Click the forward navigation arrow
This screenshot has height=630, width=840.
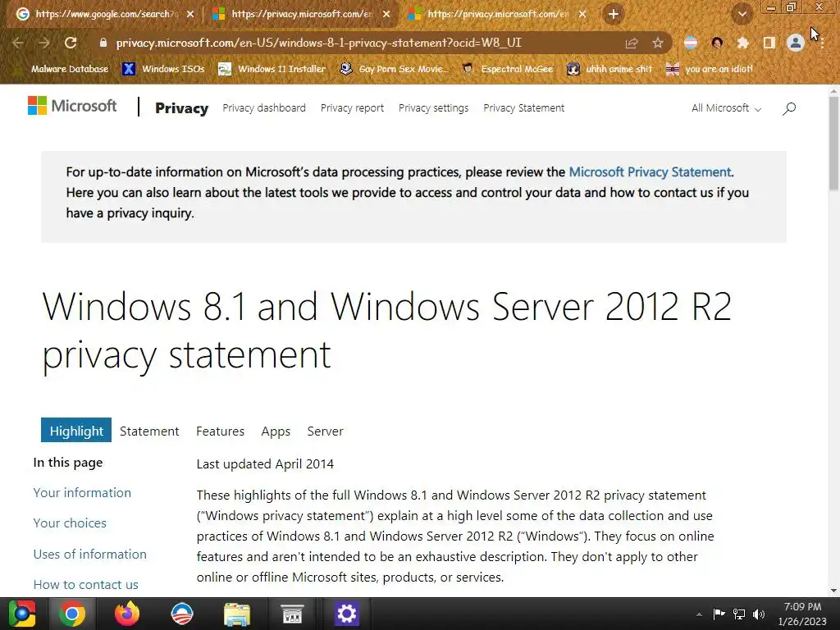pyautogui.click(x=44, y=43)
